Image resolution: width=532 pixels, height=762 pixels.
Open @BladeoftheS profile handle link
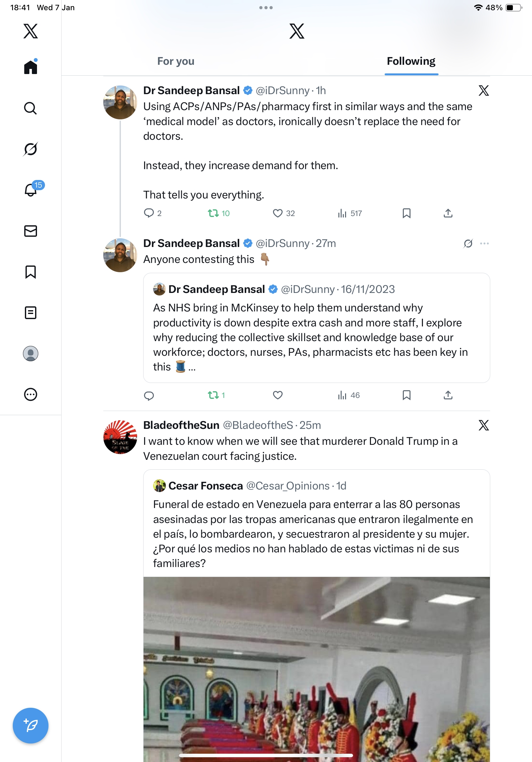(258, 425)
